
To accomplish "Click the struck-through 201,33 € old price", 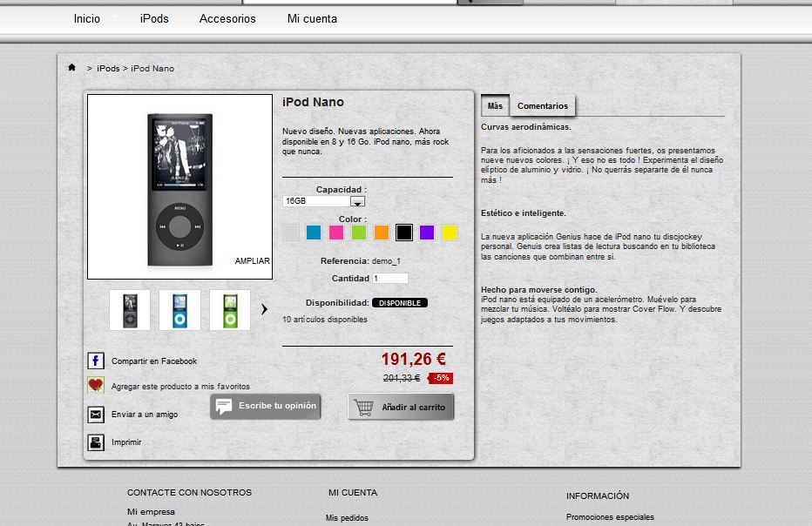I will tap(402, 379).
